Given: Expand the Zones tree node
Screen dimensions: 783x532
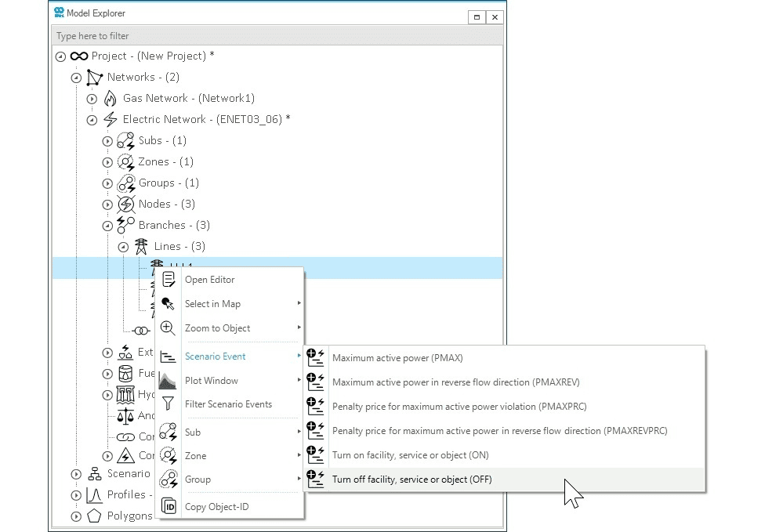Looking at the screenshot, I should tap(107, 162).
